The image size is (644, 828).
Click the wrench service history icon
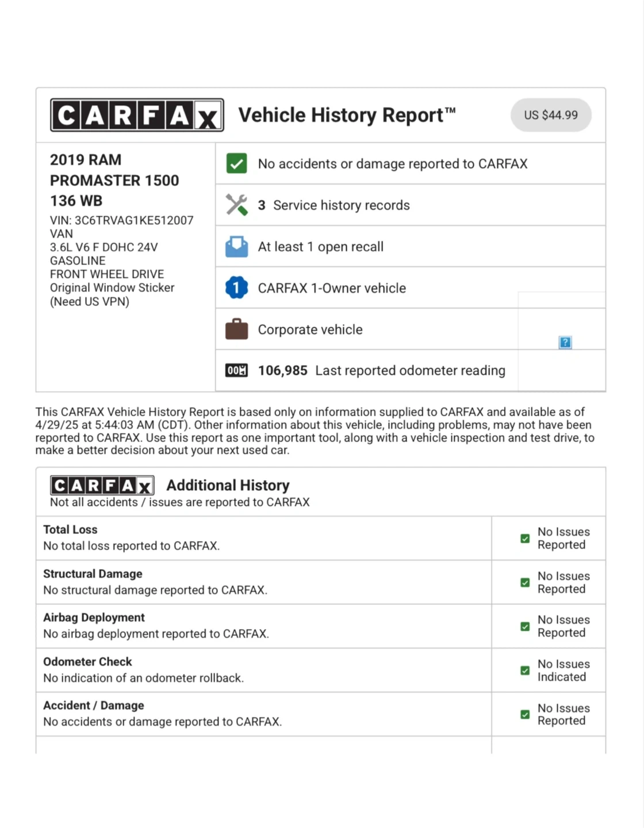click(236, 205)
